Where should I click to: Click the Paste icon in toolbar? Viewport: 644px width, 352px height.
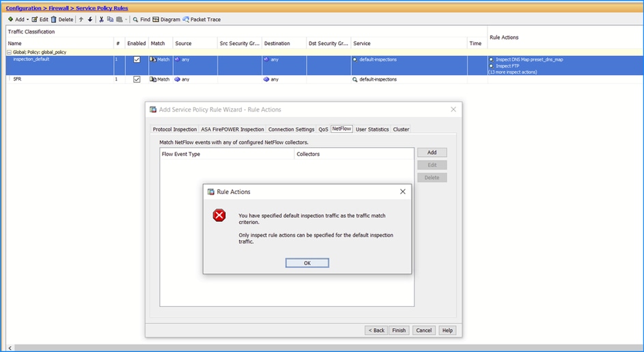(x=119, y=19)
